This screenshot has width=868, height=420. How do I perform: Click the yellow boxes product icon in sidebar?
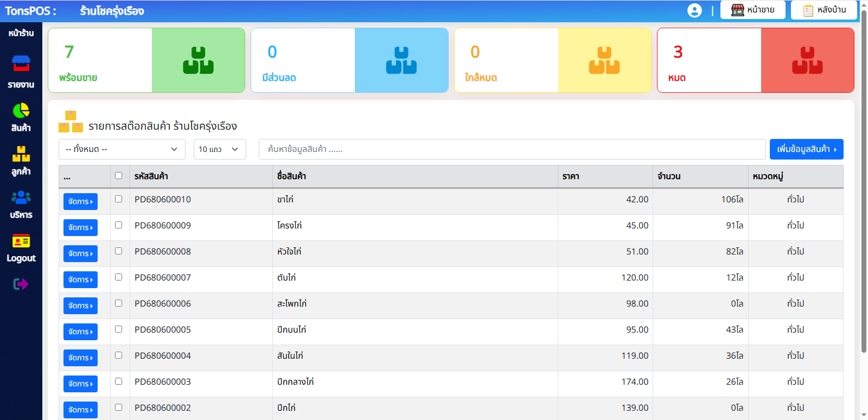click(21, 154)
